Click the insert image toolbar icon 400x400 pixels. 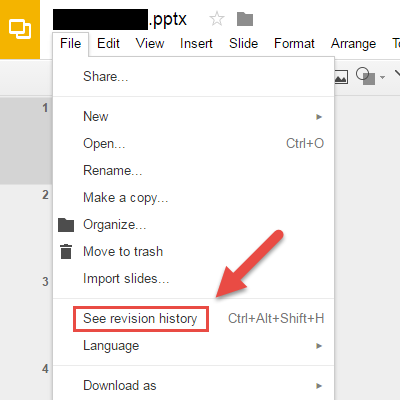(x=341, y=77)
